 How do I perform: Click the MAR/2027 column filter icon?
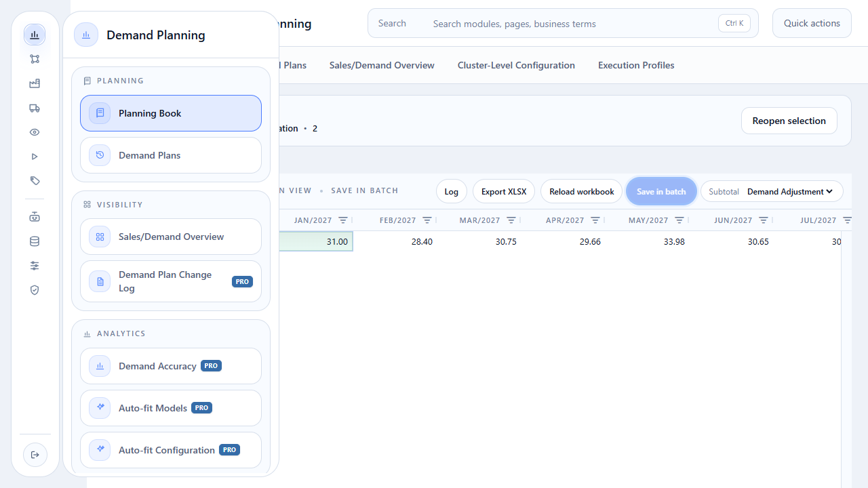coord(511,220)
